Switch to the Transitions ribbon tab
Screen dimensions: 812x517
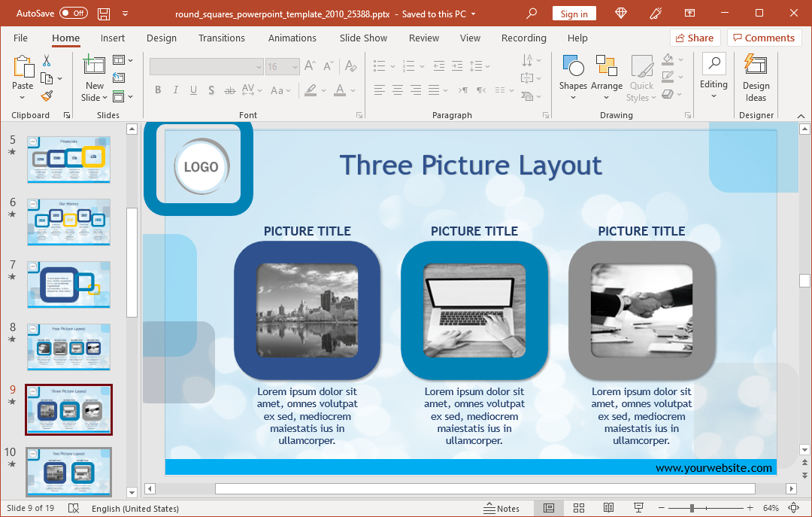pos(221,38)
